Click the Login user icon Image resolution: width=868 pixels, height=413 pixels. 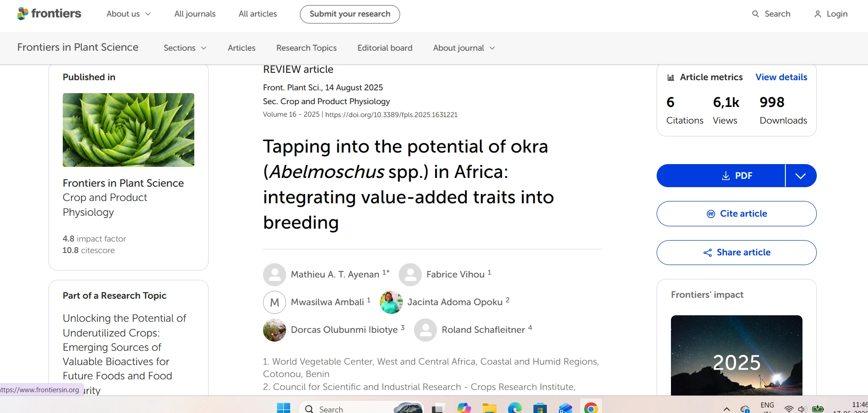(x=818, y=14)
